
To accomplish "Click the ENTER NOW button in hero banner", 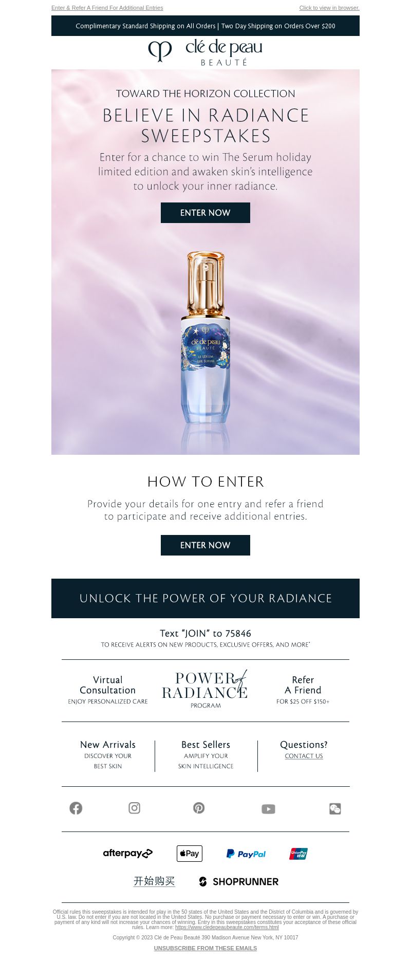I will point(206,213).
